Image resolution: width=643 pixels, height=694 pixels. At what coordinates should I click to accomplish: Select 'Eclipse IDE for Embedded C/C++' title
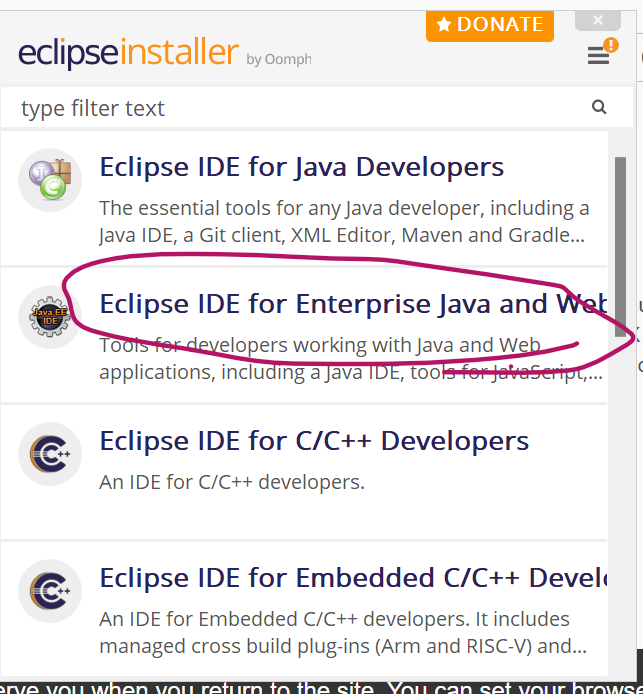pos(353,578)
